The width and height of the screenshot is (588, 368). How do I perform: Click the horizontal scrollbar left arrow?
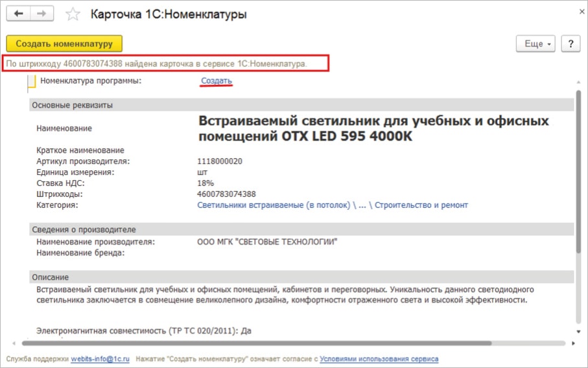pos(12,343)
